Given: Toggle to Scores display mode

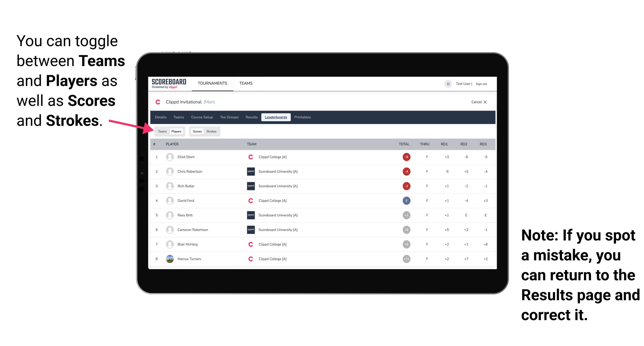Looking at the screenshot, I should tap(197, 131).
